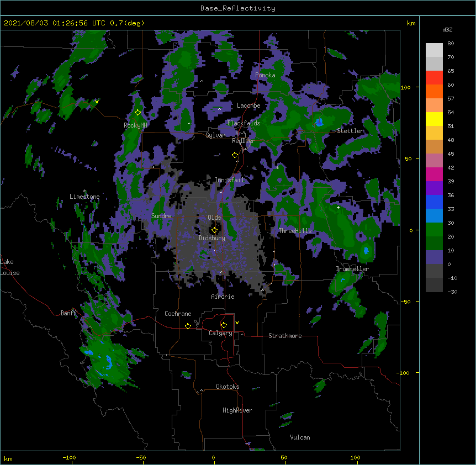The image size is (476, 465).
Task: Click the horizontal axis 100 km tick label
Action: pos(355,457)
